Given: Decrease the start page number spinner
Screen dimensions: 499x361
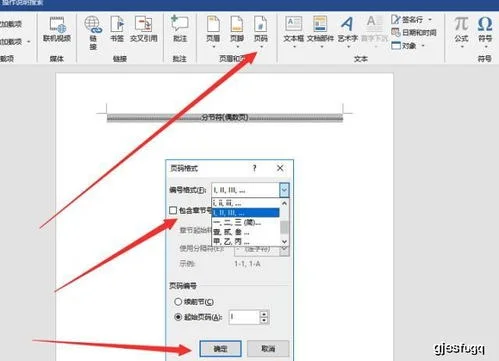Looking at the screenshot, I should point(264,320).
